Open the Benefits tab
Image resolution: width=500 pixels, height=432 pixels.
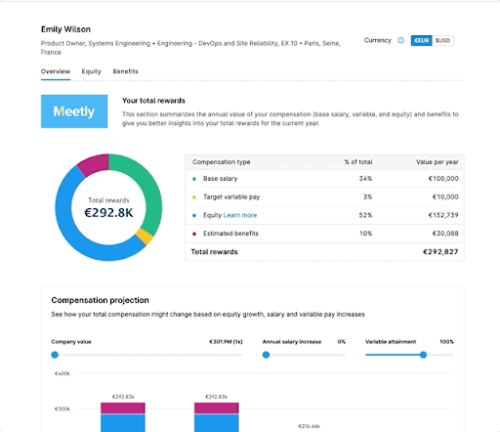coord(125,71)
